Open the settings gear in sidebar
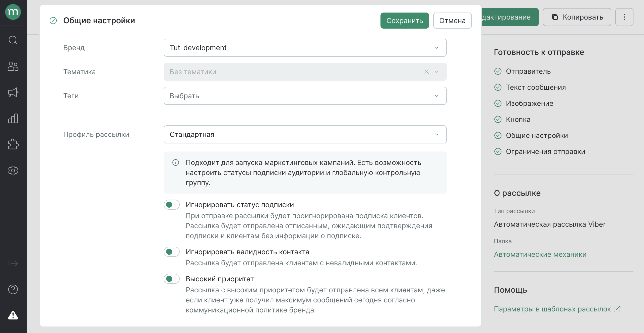The image size is (644, 333). click(x=13, y=171)
